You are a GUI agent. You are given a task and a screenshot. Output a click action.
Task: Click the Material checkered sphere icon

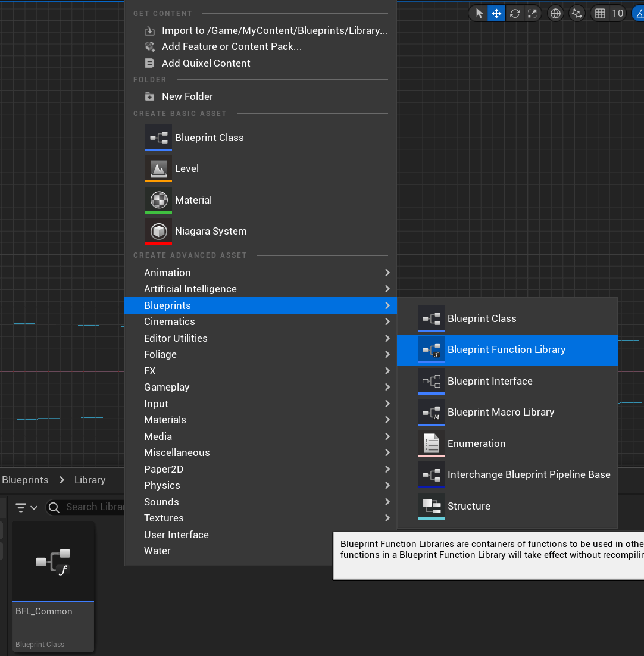(x=158, y=200)
